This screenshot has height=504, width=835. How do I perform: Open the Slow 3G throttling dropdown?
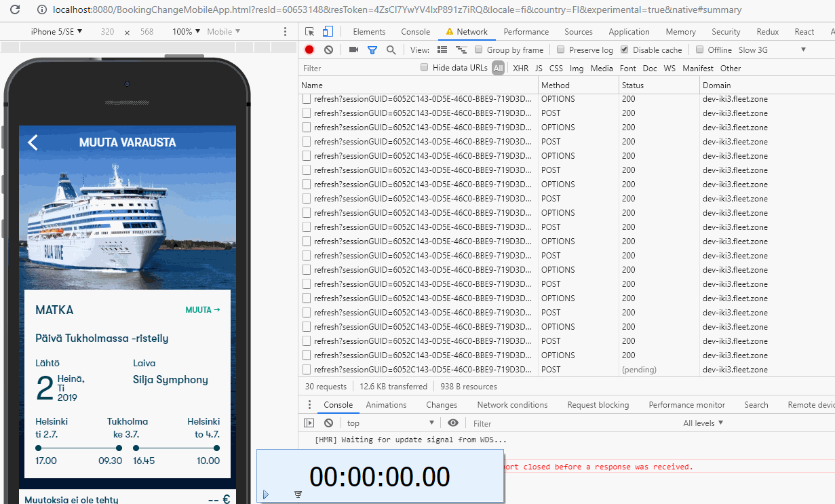(772, 50)
